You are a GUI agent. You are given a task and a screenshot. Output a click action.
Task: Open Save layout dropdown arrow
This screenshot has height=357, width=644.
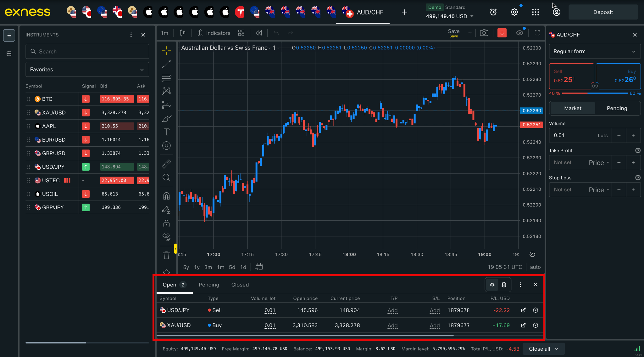(x=470, y=33)
